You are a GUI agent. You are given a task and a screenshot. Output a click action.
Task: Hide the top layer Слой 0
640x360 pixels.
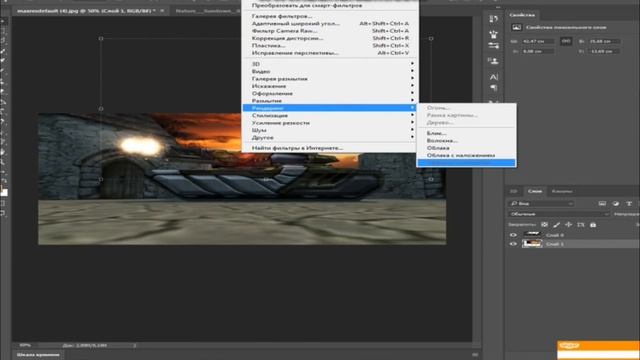pyautogui.click(x=513, y=235)
